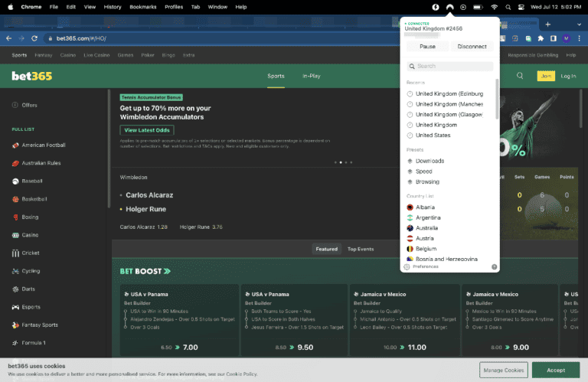The image size is (588, 382).
Task: Select the Albania flag in country list
Action: point(410,207)
